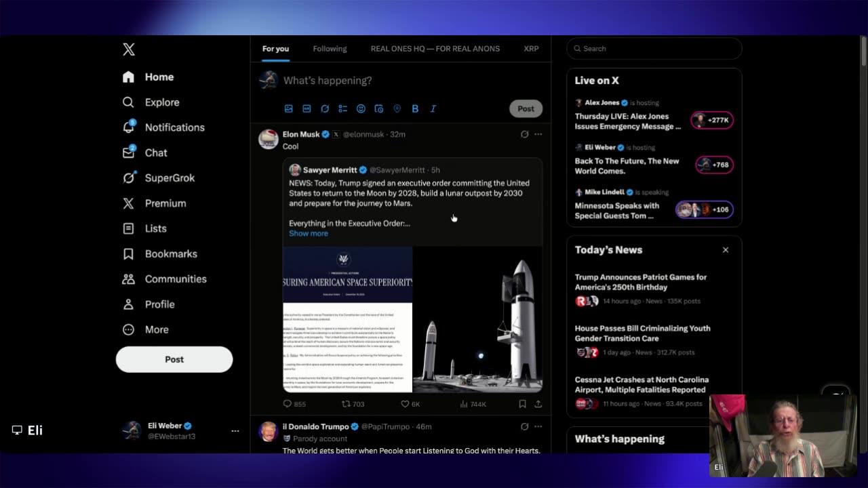868x488 pixels.
Task: Toggle bold formatting in composer
Action: 415,108
